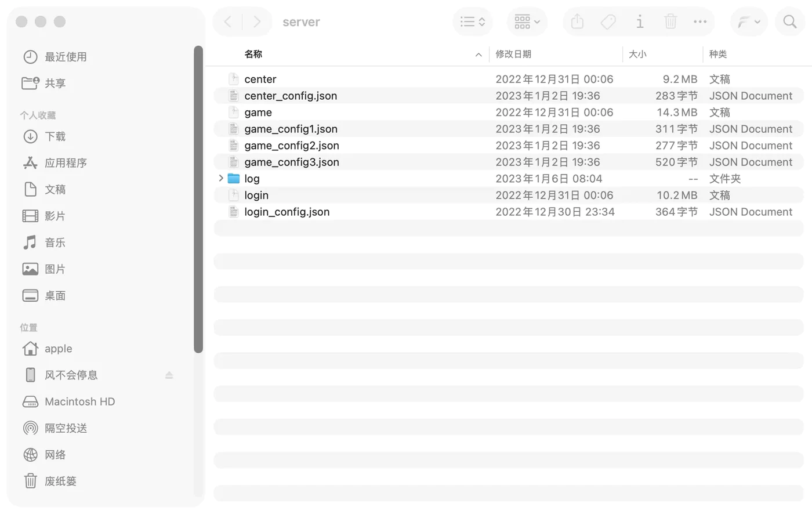Click the 音乐 sidebar icon
This screenshot has width=812, height=514.
pyautogui.click(x=30, y=242)
